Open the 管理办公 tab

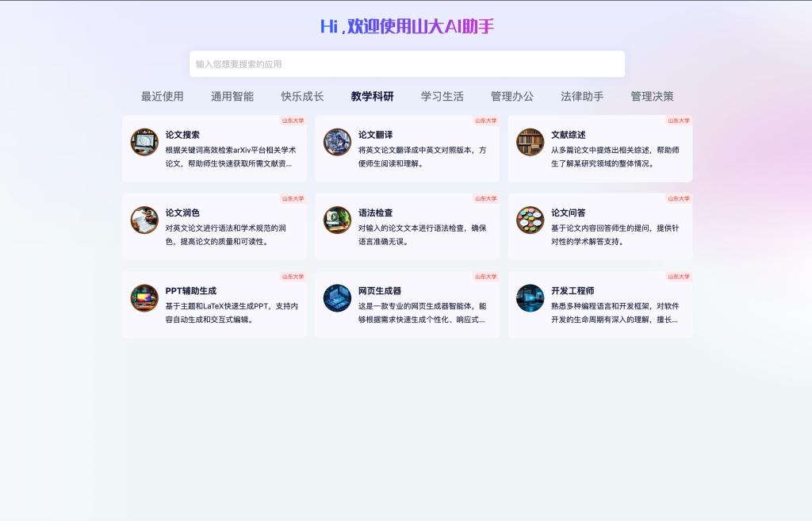(x=512, y=96)
